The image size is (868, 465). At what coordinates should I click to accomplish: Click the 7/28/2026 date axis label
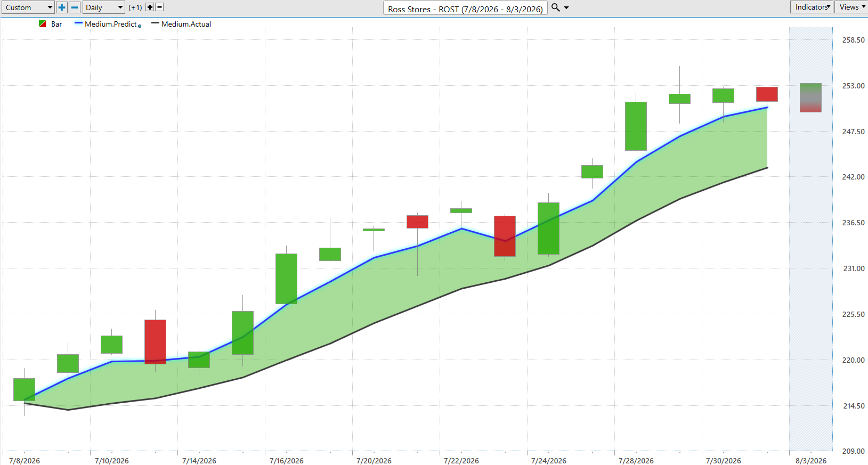[636, 461]
